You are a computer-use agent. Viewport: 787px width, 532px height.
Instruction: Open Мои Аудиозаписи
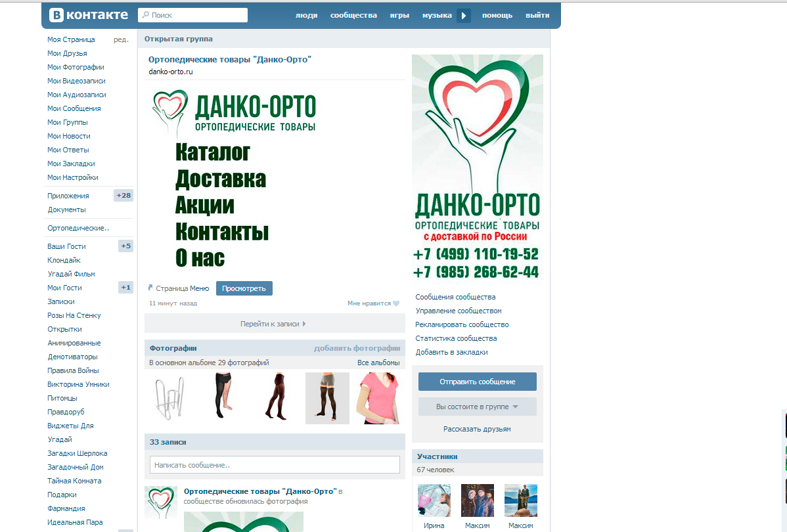click(x=77, y=95)
